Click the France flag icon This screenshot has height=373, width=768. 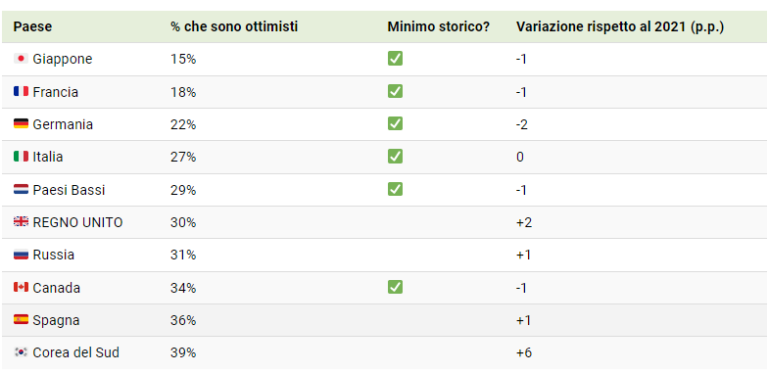point(21,92)
